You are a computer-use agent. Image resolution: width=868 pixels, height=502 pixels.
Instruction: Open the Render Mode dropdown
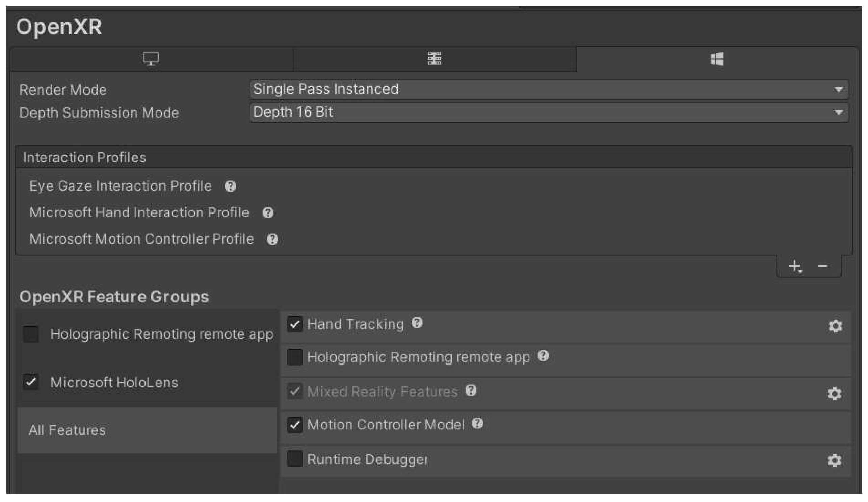pyautogui.click(x=549, y=90)
